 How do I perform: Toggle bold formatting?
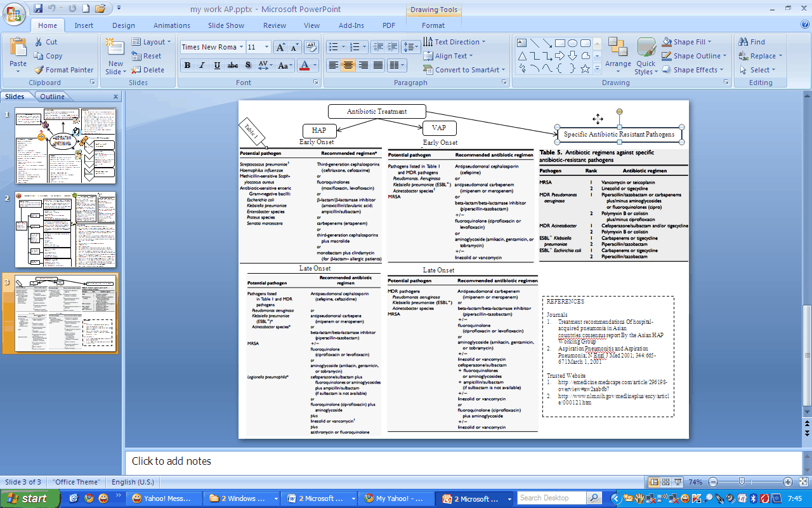pos(187,65)
